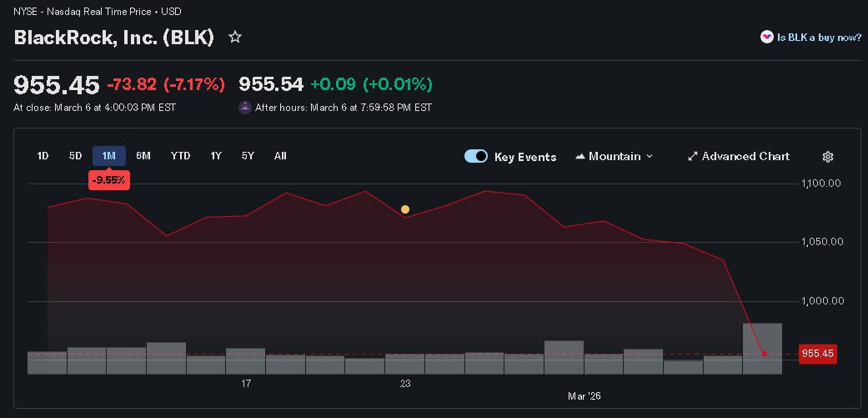The image size is (868, 418).
Task: Click the red 955.45 current price label
Action: [817, 354]
